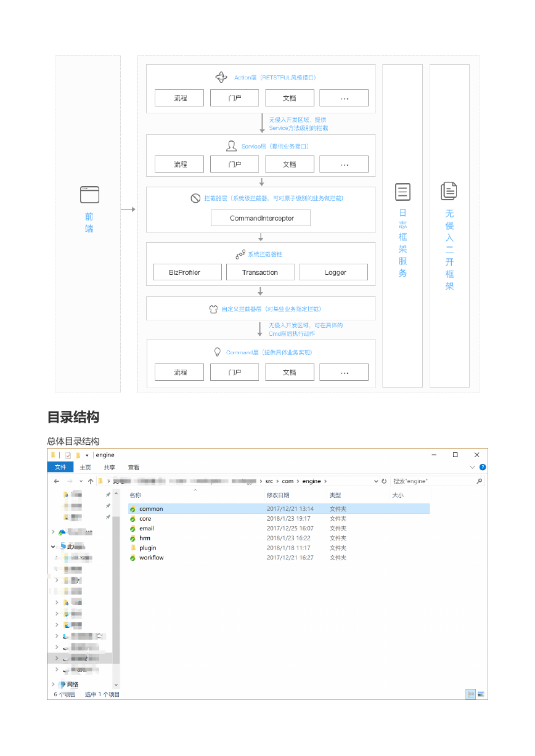Open Customize Quick Access Toolbar dropdown

point(88,455)
